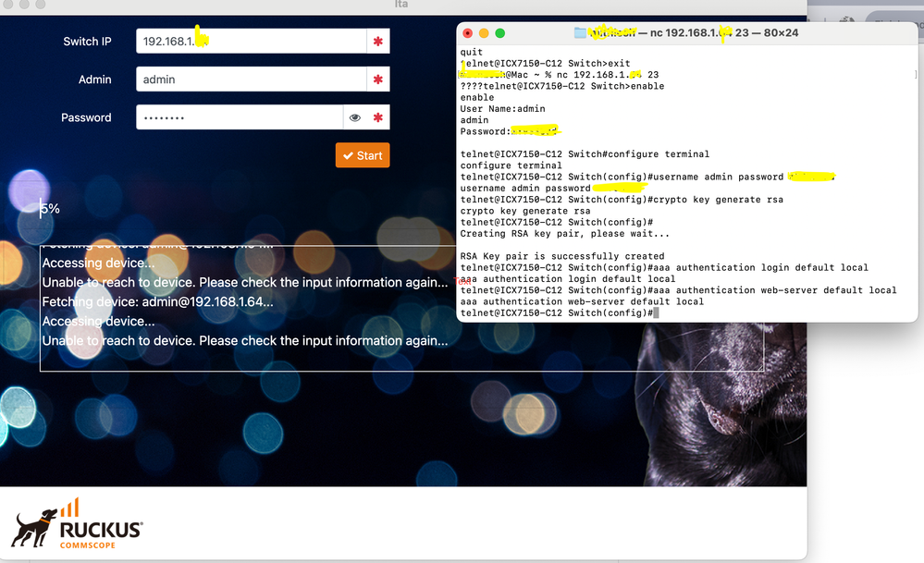Show the password with the eye toggle
Image resolution: width=924 pixels, height=563 pixels.
pyautogui.click(x=354, y=116)
